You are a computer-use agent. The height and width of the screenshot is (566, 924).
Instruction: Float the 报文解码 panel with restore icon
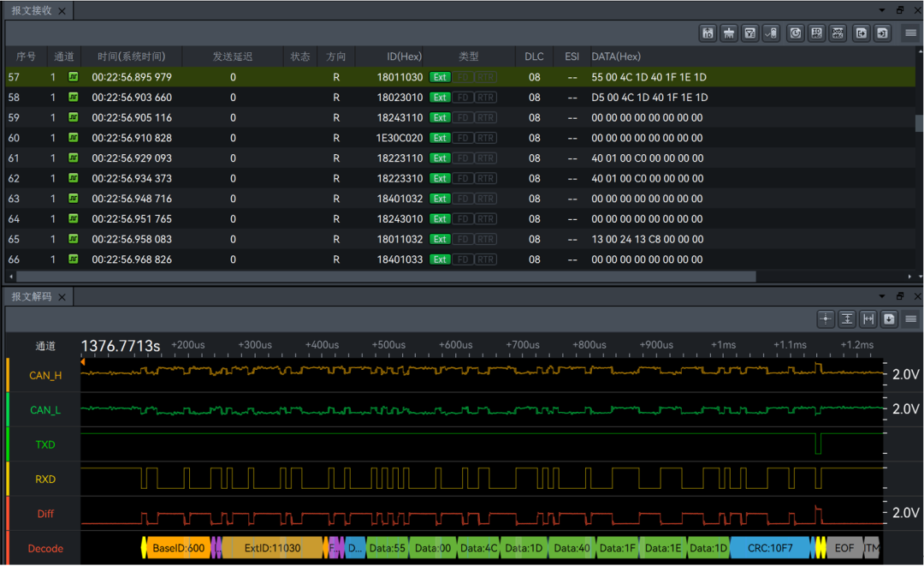tap(900, 296)
